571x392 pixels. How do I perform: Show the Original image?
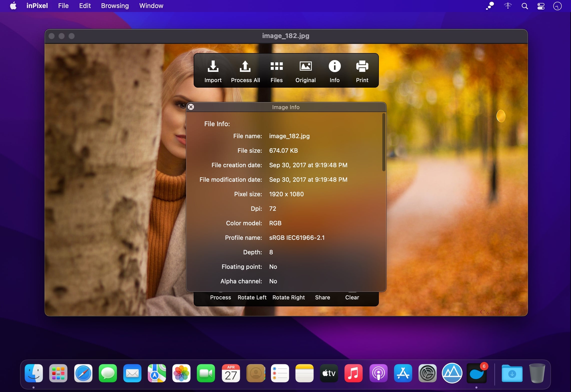[x=306, y=66]
